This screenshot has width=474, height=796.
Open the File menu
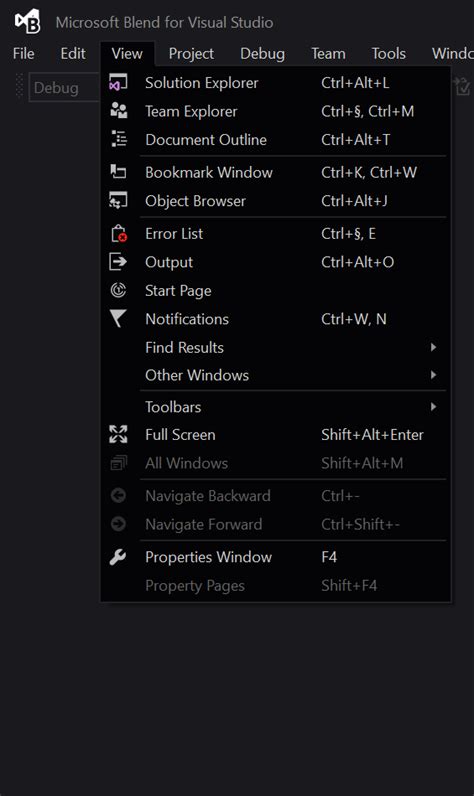(24, 53)
